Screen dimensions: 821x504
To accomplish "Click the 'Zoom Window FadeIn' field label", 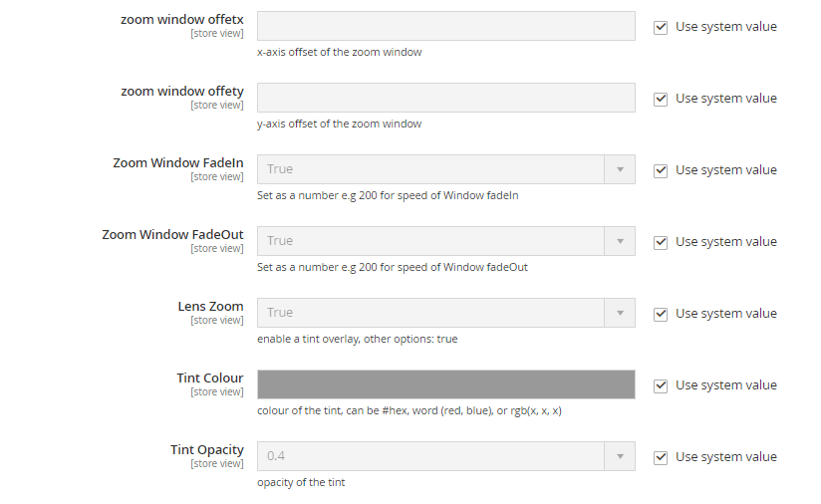I will coord(177,163).
